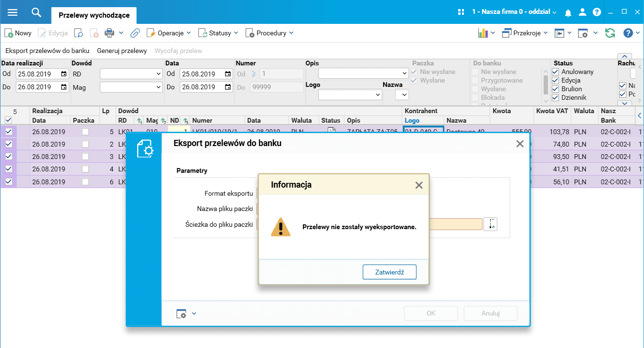Toggle the Edycja status checkbox

[555, 81]
